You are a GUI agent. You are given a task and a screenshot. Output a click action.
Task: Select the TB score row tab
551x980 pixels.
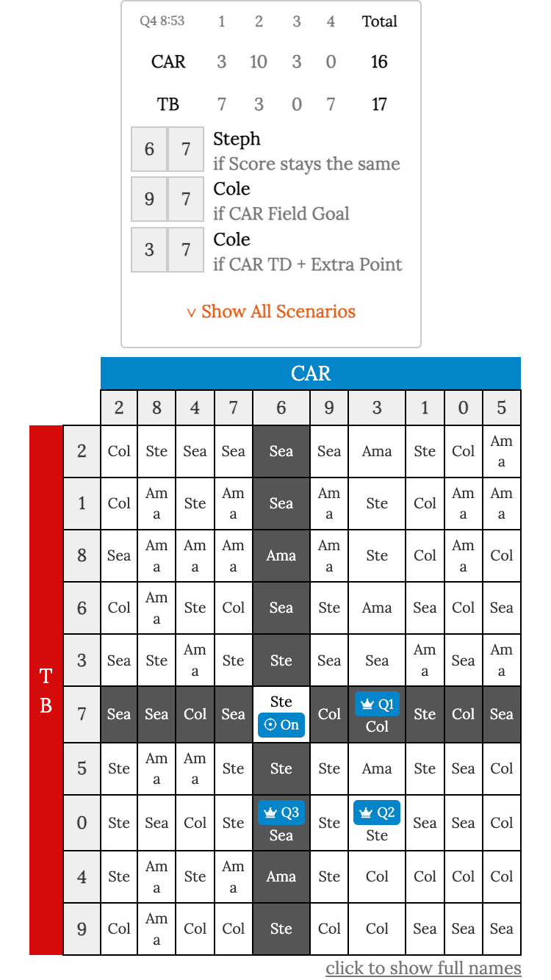coord(168,104)
